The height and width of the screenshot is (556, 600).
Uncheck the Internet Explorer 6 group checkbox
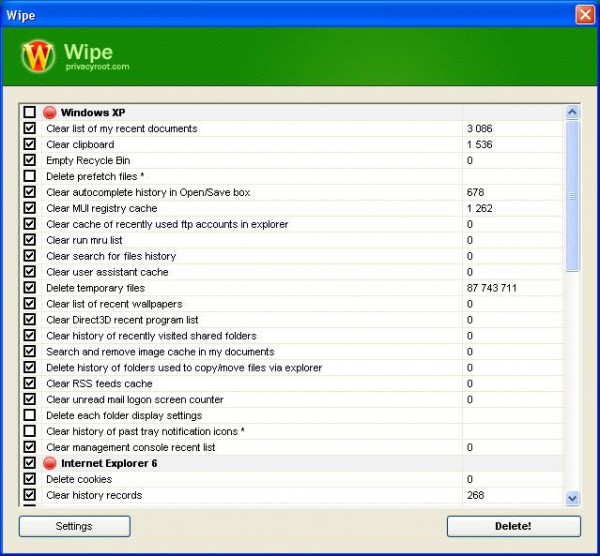coord(29,463)
